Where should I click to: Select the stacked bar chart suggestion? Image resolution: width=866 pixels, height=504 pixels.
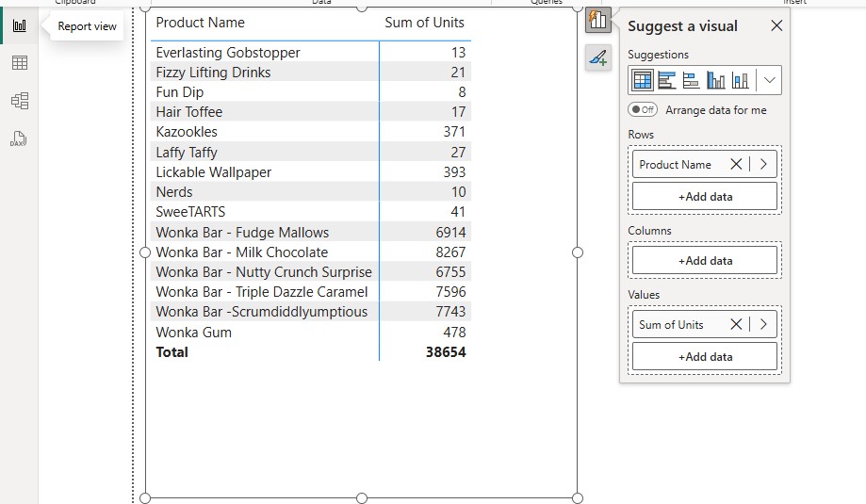(691, 81)
